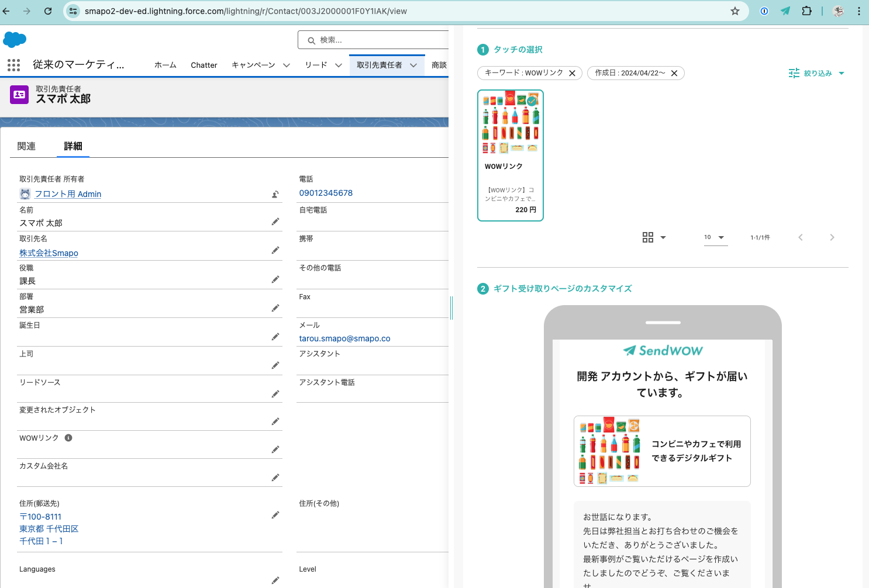Open the キャンペーン tab
This screenshot has height=588, width=869.
[253, 65]
